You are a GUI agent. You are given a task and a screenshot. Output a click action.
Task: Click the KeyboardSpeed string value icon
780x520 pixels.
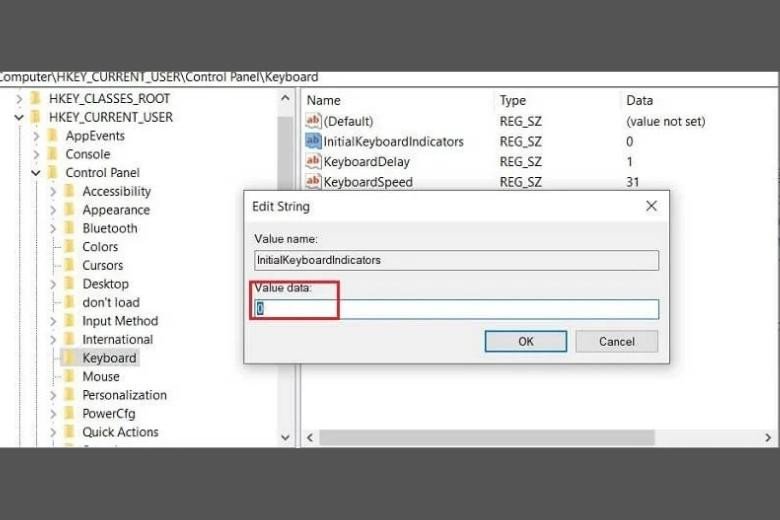313,182
